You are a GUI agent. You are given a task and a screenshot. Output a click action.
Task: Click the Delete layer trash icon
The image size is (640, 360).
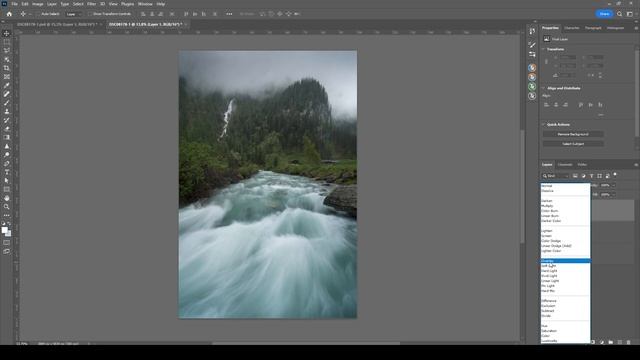pos(629,342)
